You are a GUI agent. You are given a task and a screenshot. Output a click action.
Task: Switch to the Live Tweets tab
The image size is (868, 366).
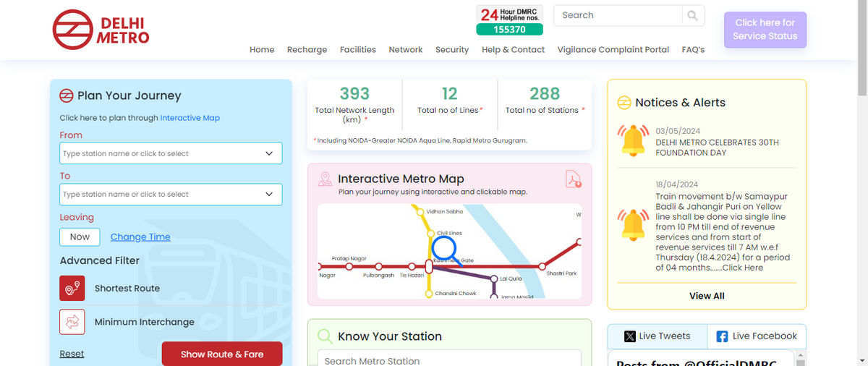click(x=657, y=336)
